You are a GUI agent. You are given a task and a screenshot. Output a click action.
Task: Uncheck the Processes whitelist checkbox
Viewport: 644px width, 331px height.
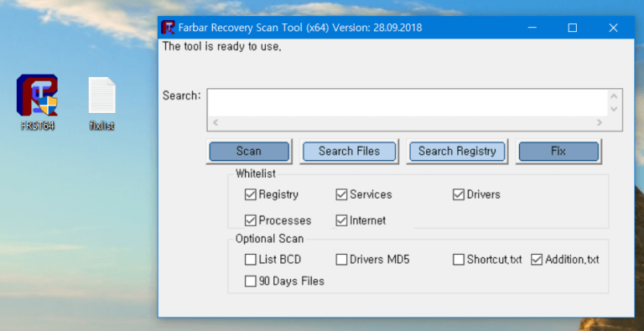coord(250,220)
